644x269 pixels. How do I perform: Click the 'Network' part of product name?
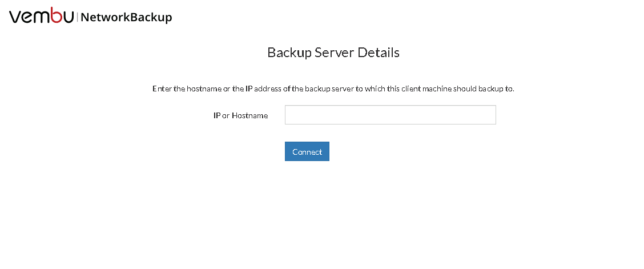[x=106, y=17]
